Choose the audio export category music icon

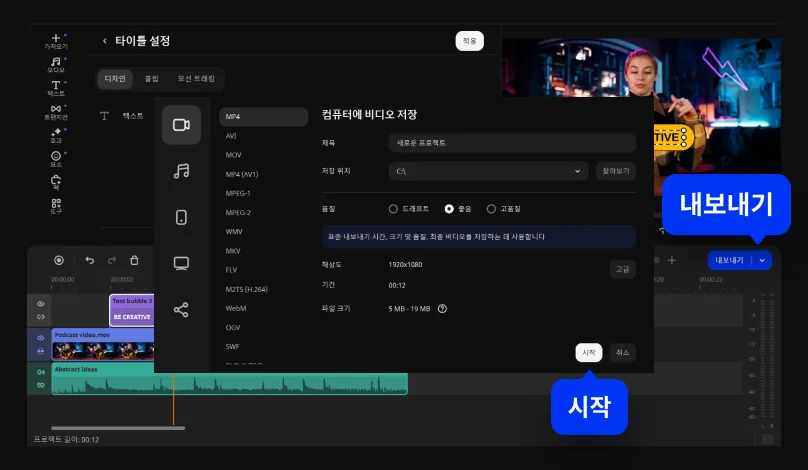point(181,171)
